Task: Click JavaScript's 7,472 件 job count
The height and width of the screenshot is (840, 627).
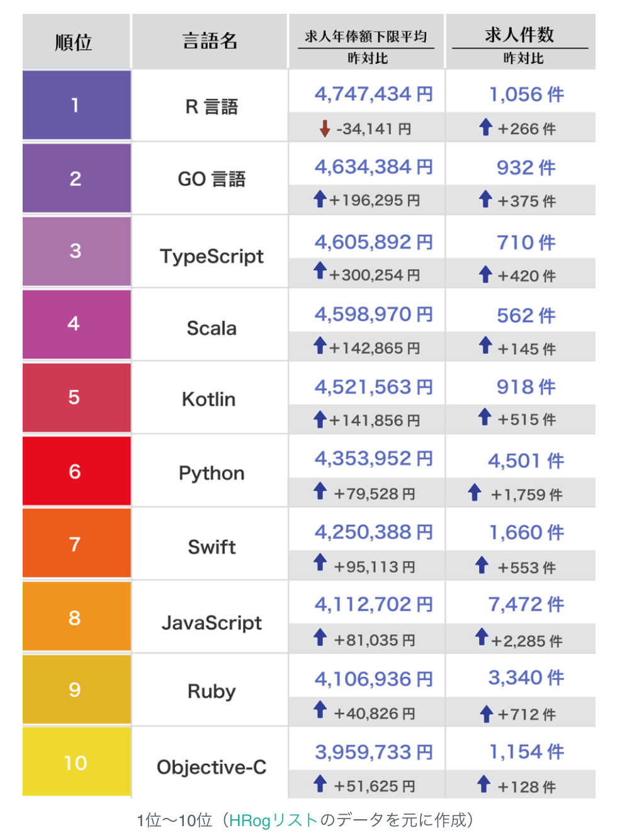Action: coord(526,604)
